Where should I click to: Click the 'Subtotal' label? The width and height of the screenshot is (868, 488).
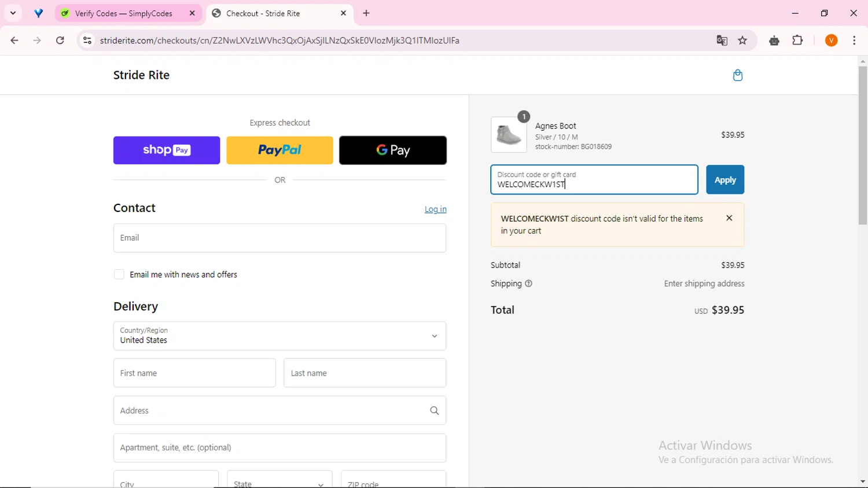506,265
